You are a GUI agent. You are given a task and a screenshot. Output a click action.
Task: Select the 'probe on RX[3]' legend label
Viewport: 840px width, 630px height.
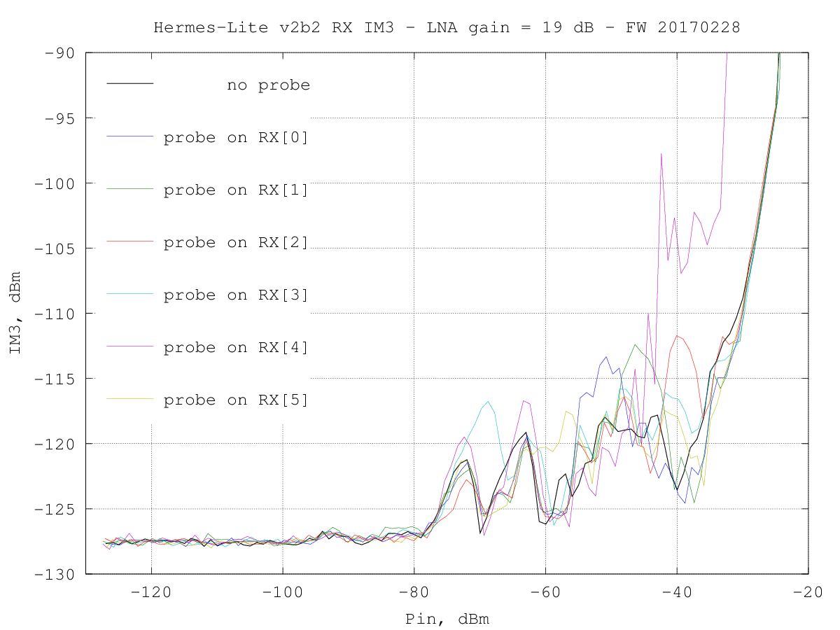237,295
